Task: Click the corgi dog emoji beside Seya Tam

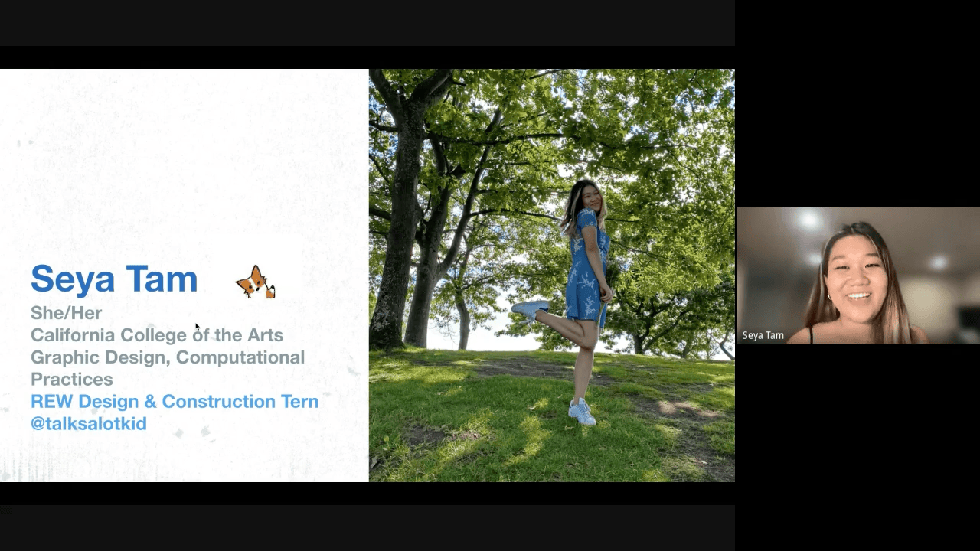Action: pyautogui.click(x=254, y=281)
